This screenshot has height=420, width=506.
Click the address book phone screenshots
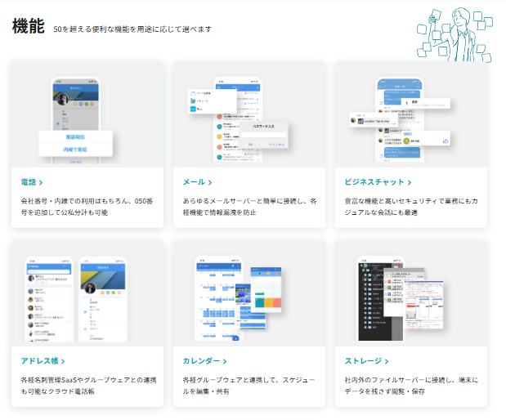pos(74,300)
